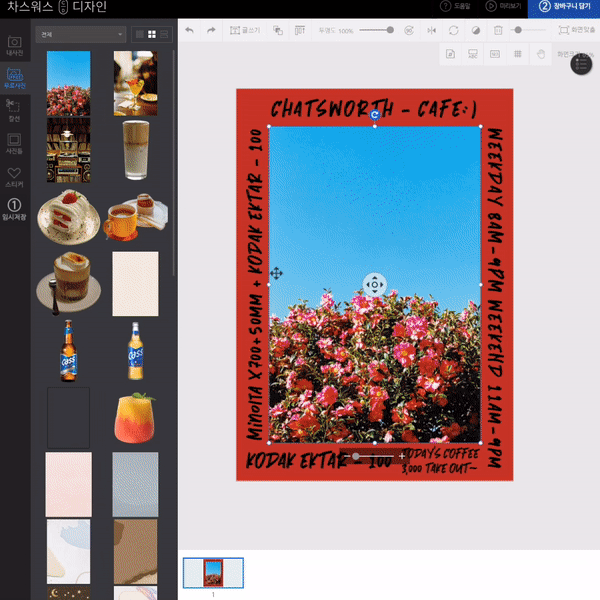This screenshot has height=600, width=600.
Task: Click the half-filled circle contrast icon
Action: 476,30
